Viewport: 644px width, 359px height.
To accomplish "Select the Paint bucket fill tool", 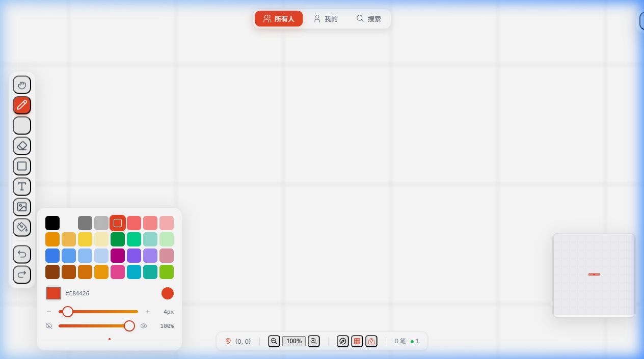I will tap(22, 227).
